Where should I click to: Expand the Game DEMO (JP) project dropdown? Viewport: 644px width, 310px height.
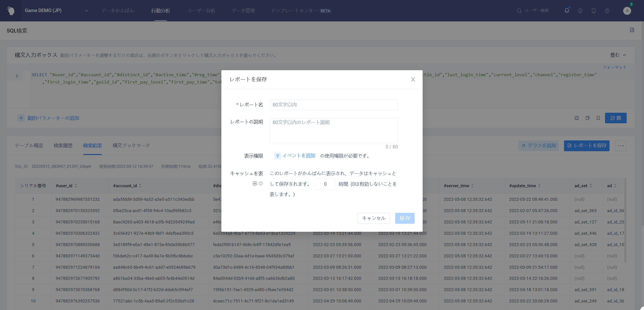tap(86, 11)
